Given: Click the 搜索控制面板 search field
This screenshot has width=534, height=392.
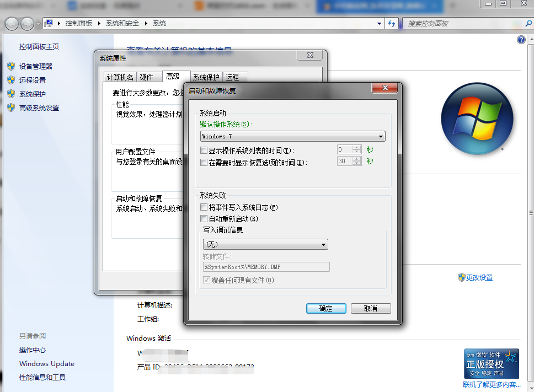Looking at the screenshot, I should click(463, 24).
